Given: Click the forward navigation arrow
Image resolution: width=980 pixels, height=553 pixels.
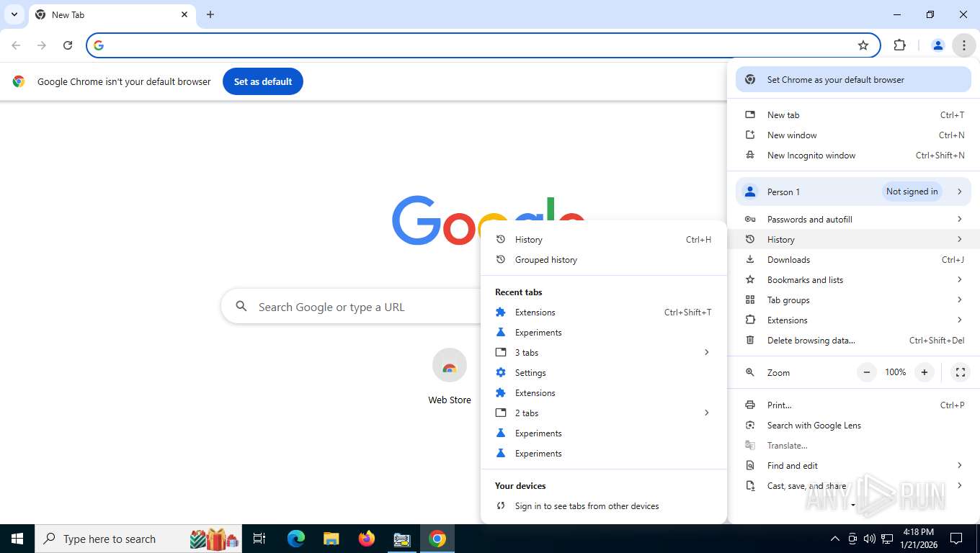Looking at the screenshot, I should point(42,45).
